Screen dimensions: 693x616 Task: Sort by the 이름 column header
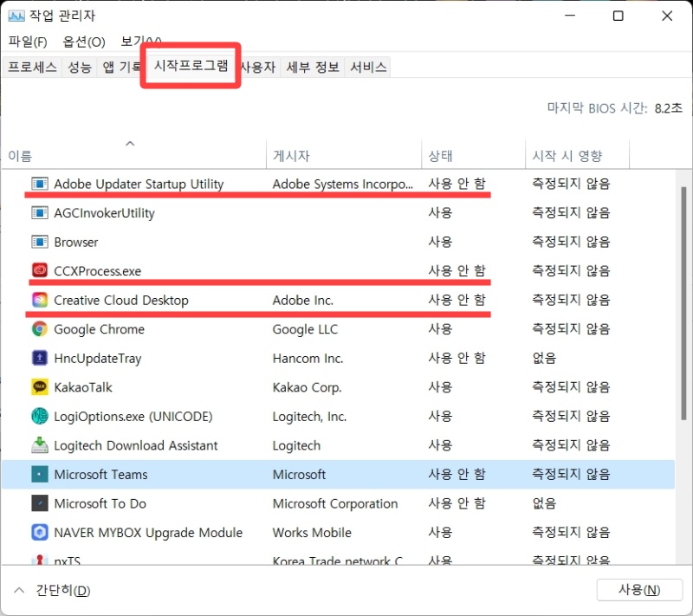tap(134, 156)
